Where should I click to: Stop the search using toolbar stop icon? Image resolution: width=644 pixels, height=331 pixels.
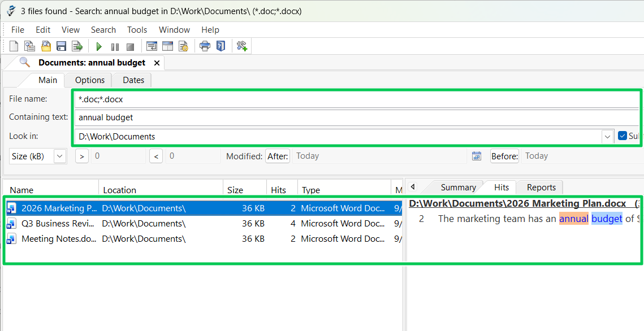(130, 47)
